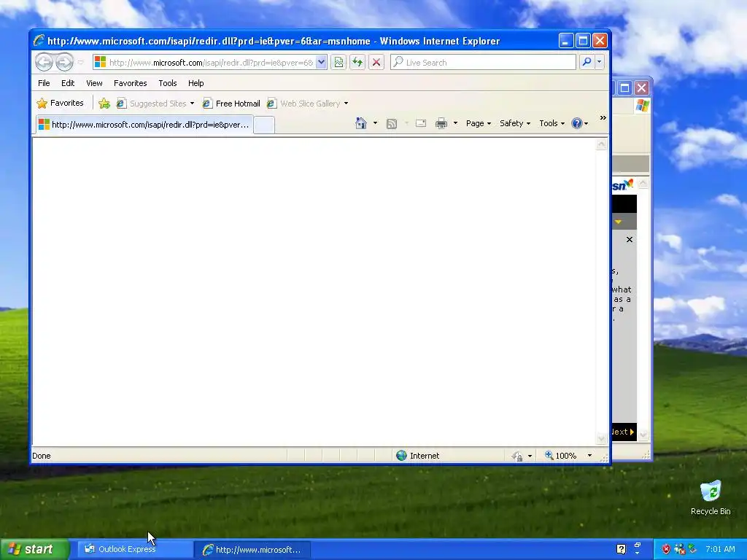Open the Help menu
The width and height of the screenshot is (747, 560).
[x=196, y=83]
